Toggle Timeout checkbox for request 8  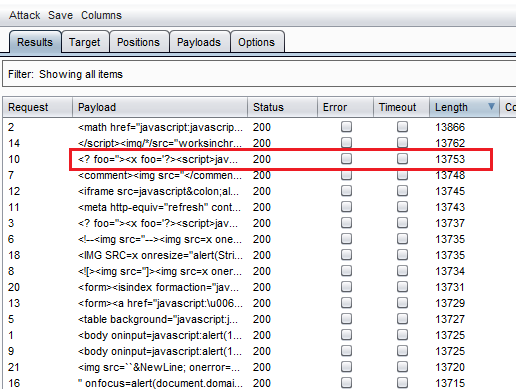coord(402,271)
